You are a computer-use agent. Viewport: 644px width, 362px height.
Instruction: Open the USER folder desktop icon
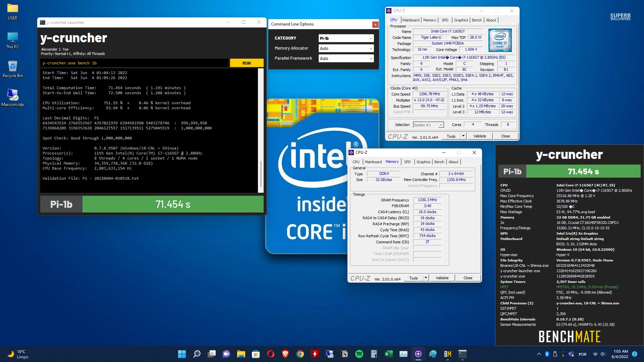pos(12,12)
